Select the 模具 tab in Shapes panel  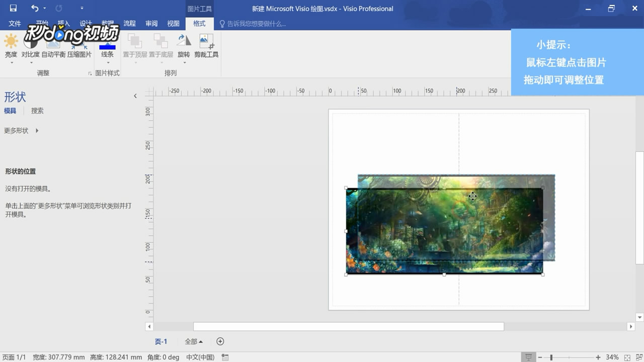click(x=10, y=111)
